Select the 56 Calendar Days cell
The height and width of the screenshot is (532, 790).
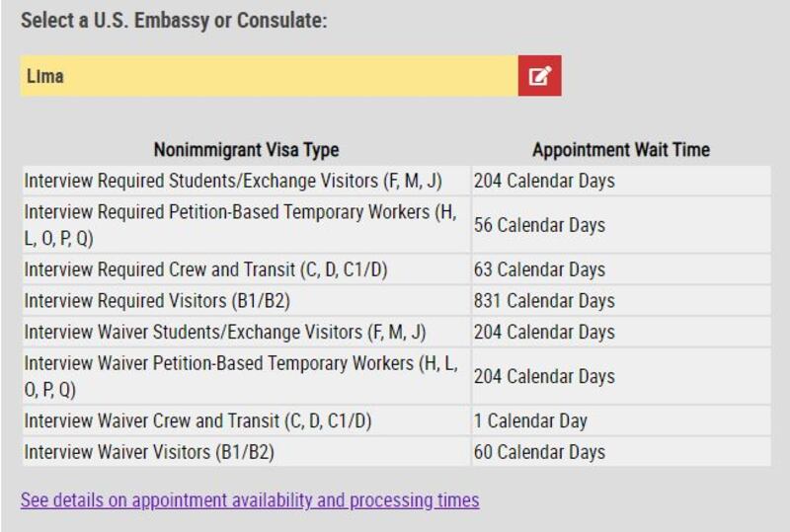pyautogui.click(x=539, y=225)
